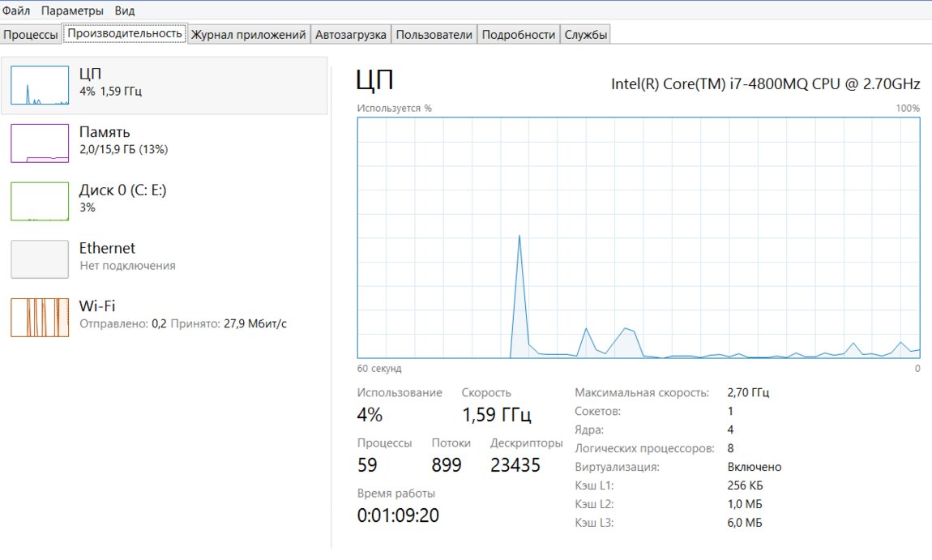Click the Память 2,0/15,9 ГБ text
The width and height of the screenshot is (932, 560).
123,150
